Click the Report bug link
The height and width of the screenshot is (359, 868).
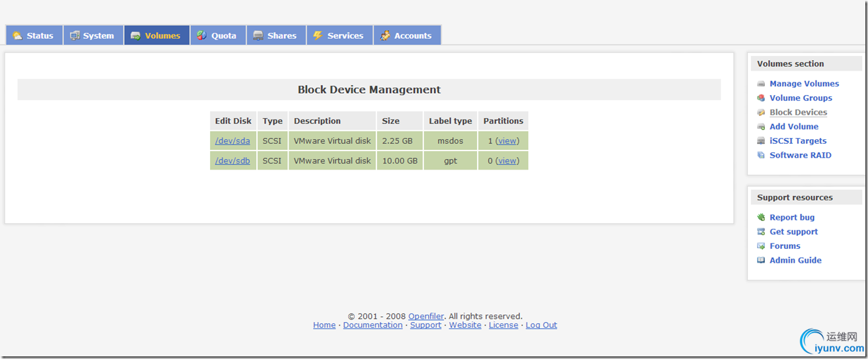(792, 218)
